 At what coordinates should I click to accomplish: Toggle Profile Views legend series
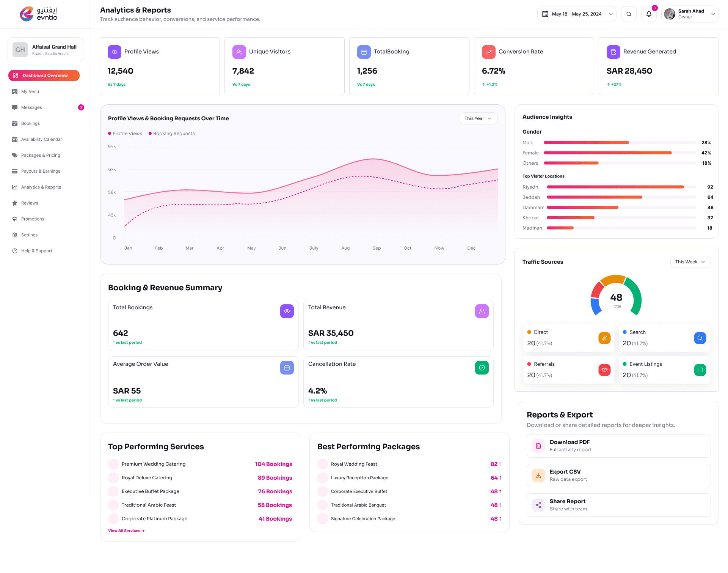[125, 134]
